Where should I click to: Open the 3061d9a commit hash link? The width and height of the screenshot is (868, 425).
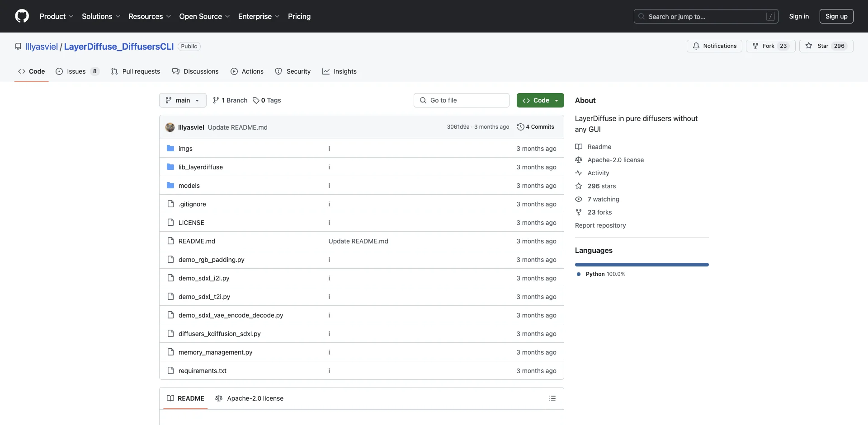coord(458,127)
